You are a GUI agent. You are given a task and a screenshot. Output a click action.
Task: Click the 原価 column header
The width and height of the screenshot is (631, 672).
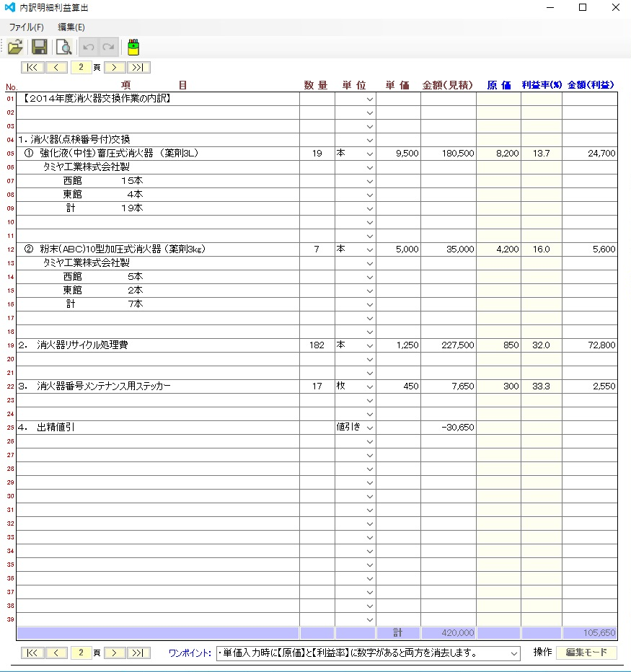pyautogui.click(x=499, y=85)
